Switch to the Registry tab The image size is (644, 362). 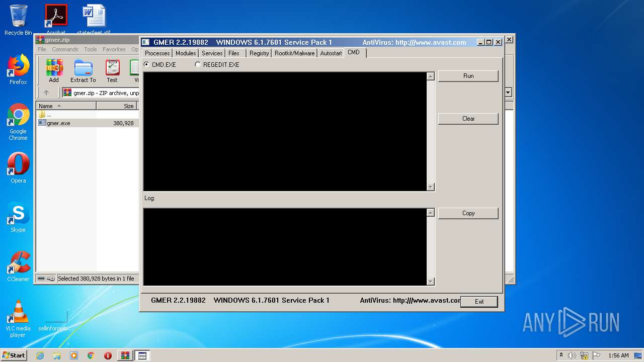pyautogui.click(x=259, y=53)
